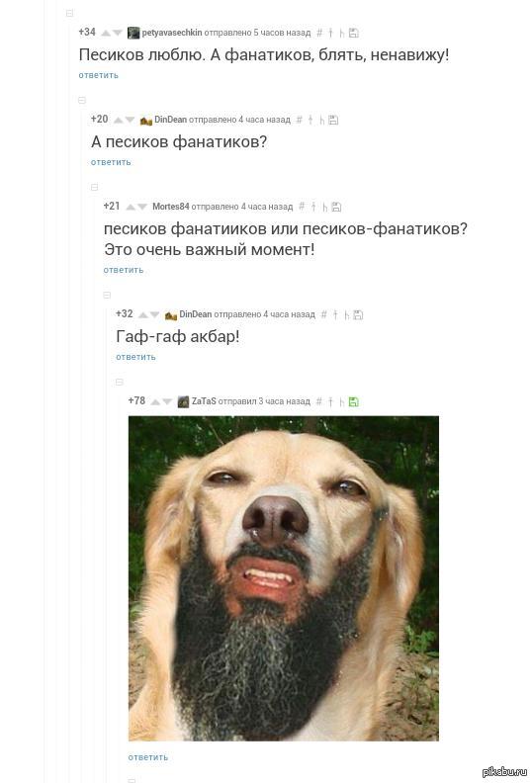
Task: Reply to Mortes84's comment via "ответить"
Action: coord(124,270)
